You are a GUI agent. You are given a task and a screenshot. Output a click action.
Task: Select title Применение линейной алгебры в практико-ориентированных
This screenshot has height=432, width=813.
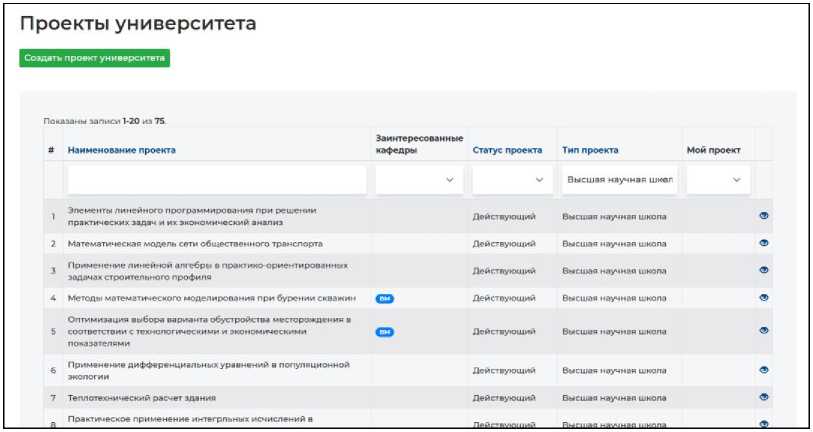click(x=207, y=271)
